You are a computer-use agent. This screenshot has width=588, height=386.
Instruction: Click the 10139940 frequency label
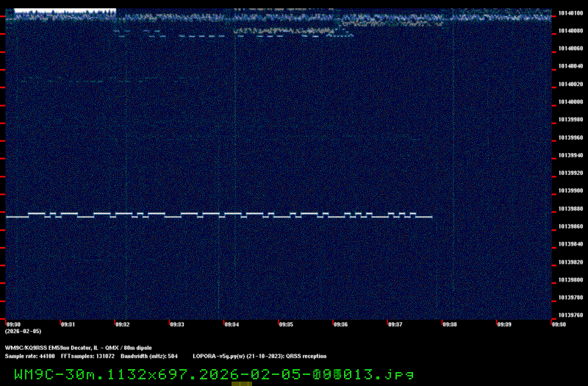point(570,155)
